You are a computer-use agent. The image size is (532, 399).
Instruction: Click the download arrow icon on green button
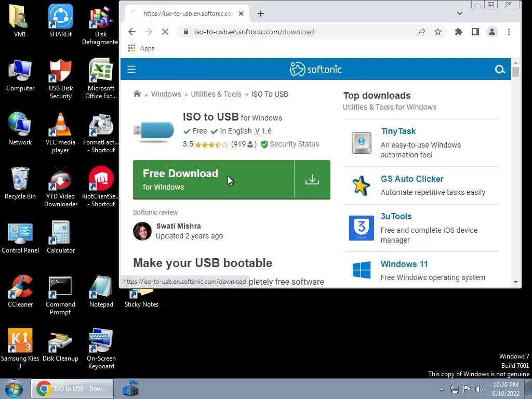(312, 179)
